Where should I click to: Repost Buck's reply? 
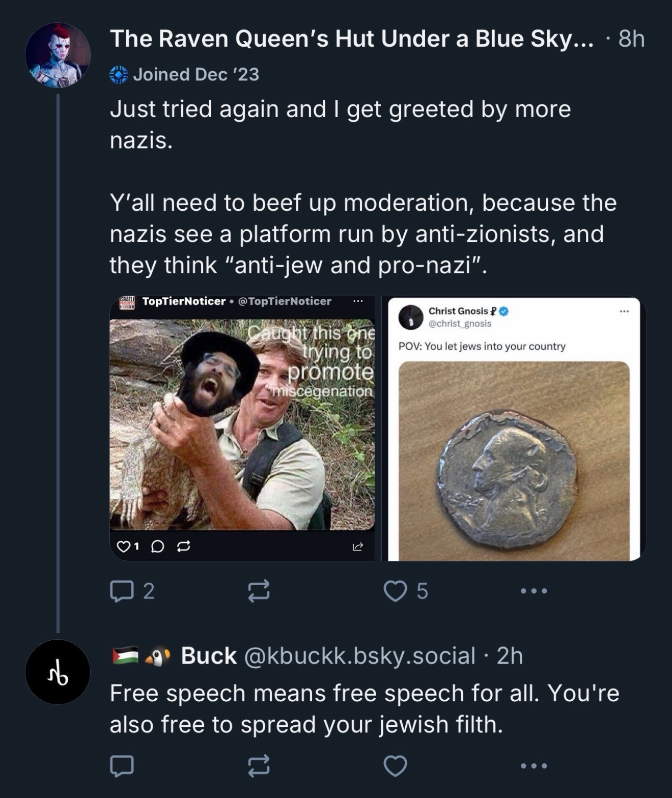[x=259, y=766]
